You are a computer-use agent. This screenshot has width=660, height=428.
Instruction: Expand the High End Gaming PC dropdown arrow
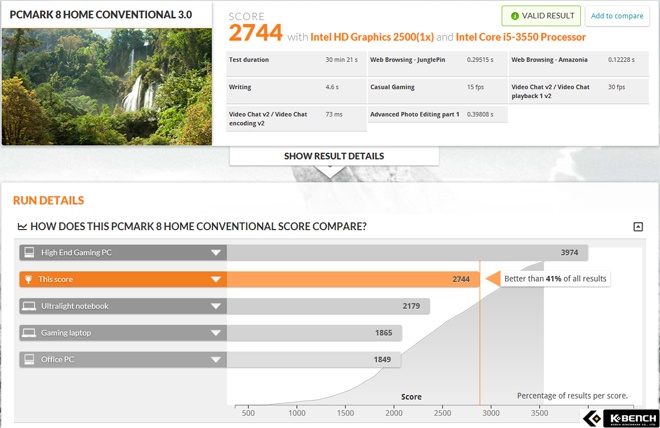coord(216,253)
